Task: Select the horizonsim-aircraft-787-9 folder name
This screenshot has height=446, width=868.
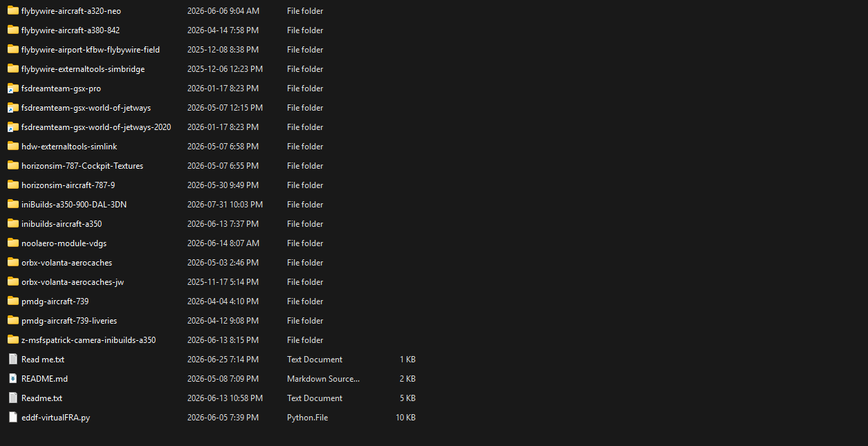Action: click(68, 185)
